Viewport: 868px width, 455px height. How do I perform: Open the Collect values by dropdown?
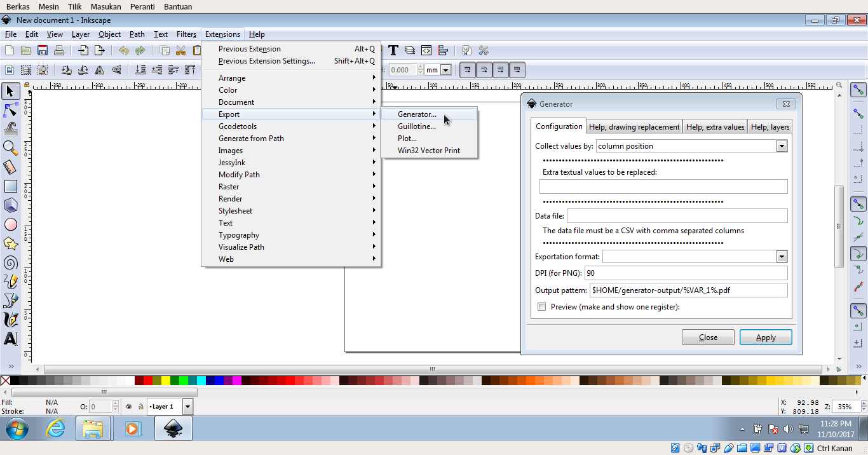pos(782,146)
